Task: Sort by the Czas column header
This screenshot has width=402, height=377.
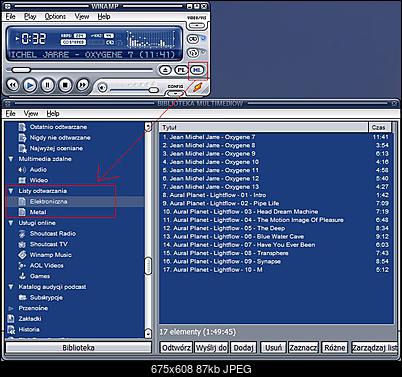Action: click(379, 127)
